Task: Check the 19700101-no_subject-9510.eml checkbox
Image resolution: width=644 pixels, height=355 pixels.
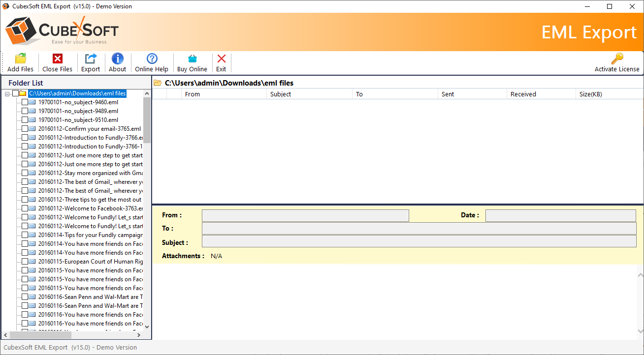Action: pyautogui.click(x=25, y=120)
